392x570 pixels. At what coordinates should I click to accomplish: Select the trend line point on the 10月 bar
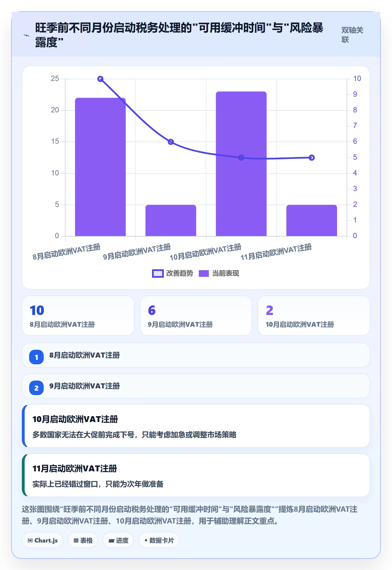[x=241, y=158]
